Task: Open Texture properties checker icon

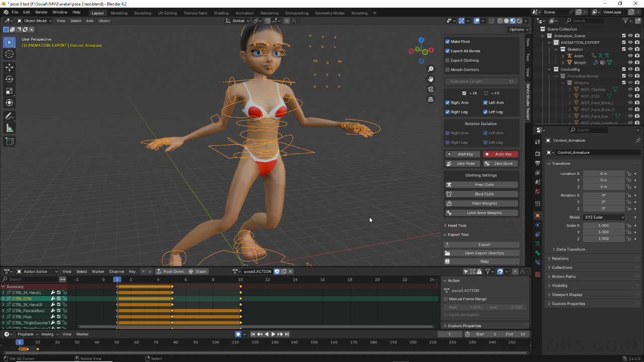Action: pyautogui.click(x=537, y=275)
